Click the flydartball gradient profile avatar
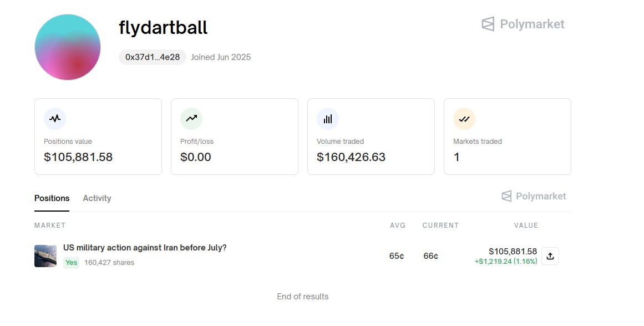This screenshot has height=326, width=644. coord(68,47)
